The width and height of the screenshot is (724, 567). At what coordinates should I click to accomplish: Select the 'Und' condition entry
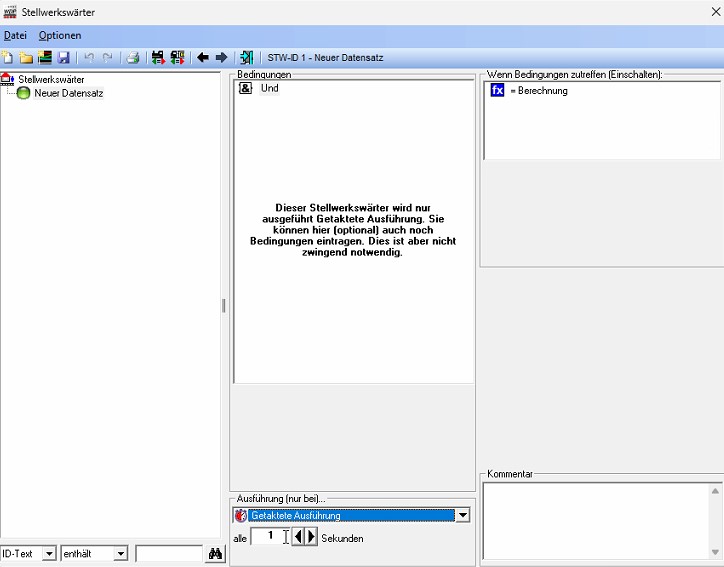268,88
